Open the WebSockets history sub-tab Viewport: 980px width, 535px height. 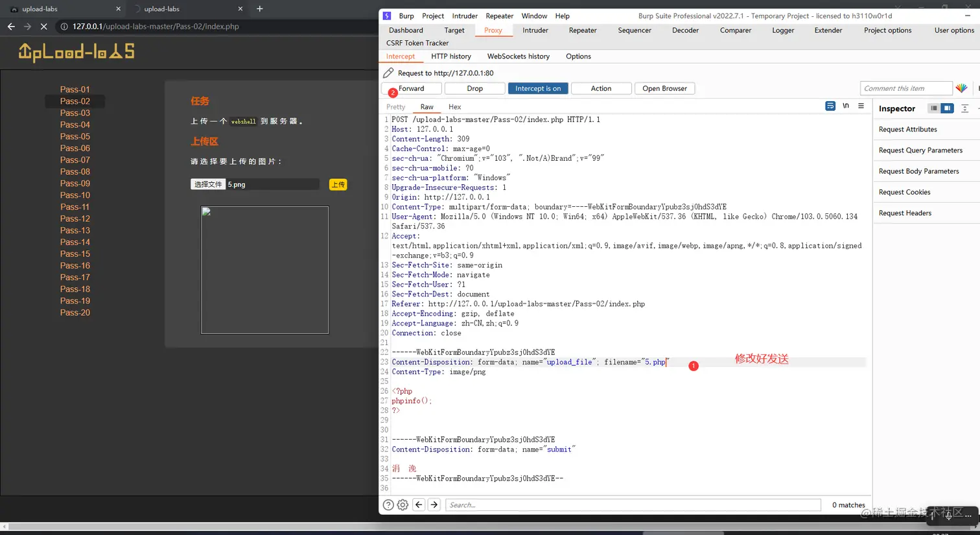click(x=519, y=56)
